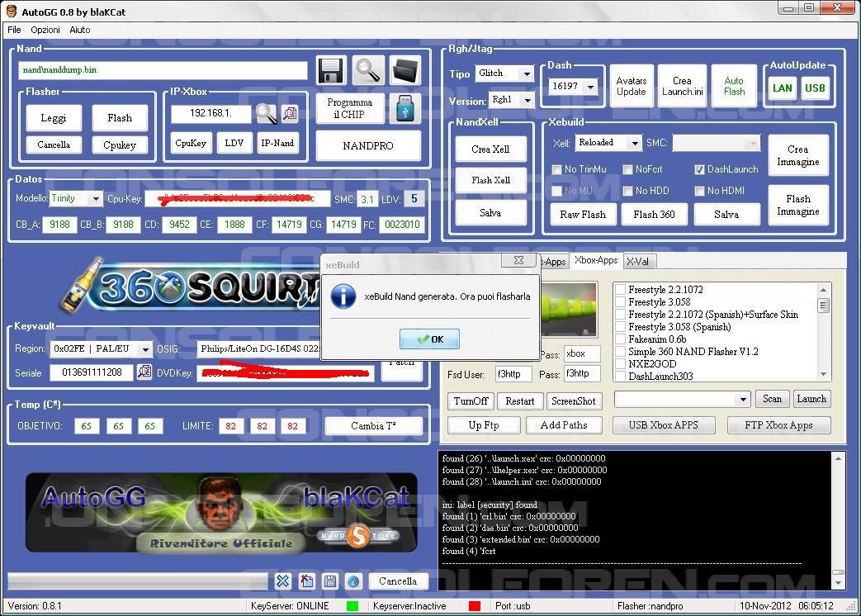Viewport: 861px width, 616px height.
Task: Click the floppy disk save icon in Nand
Action: 331,70
